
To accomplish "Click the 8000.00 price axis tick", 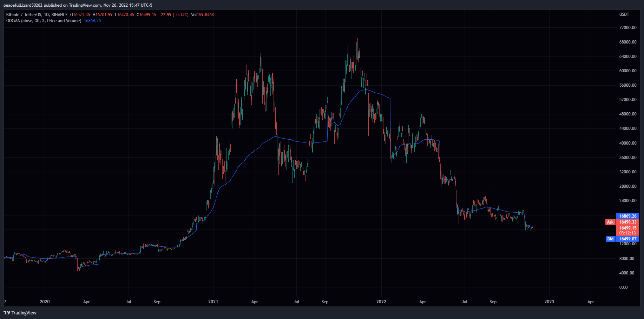I will 627,259.
